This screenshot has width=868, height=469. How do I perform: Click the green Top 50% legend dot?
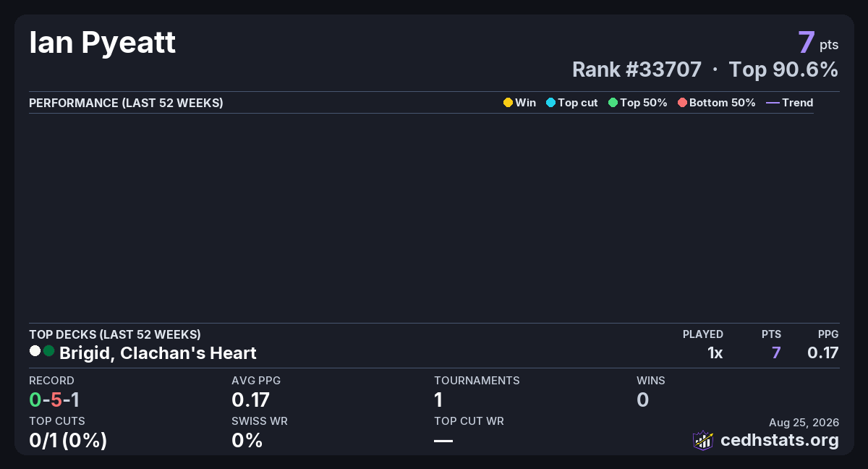click(x=613, y=103)
